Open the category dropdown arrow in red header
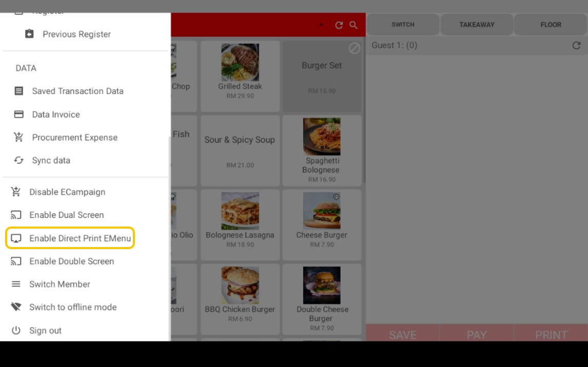 click(321, 25)
